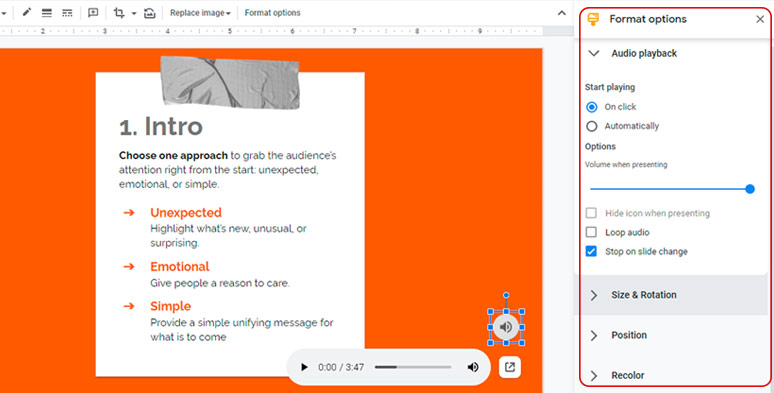This screenshot has width=774, height=393.
Task: Click the rotation handle above audio icon
Action: [x=506, y=295]
